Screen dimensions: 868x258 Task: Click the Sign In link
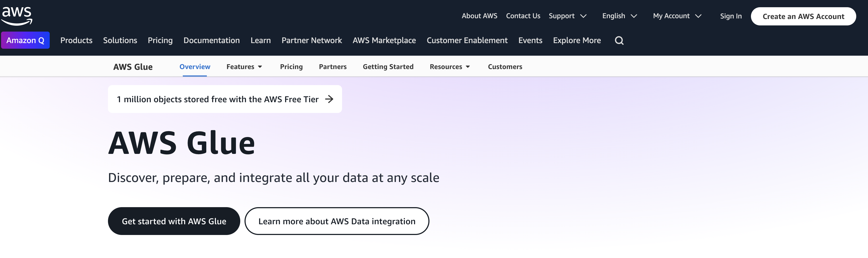click(x=731, y=16)
